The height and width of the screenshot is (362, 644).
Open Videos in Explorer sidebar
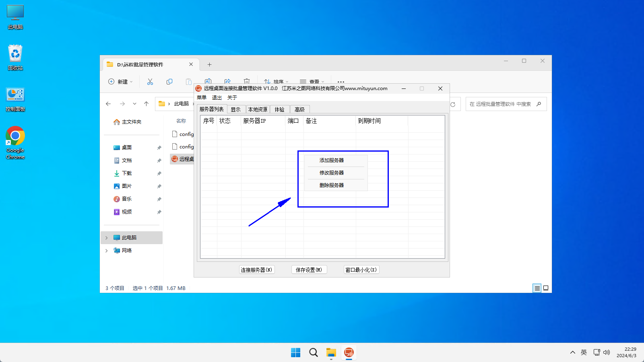(123, 212)
